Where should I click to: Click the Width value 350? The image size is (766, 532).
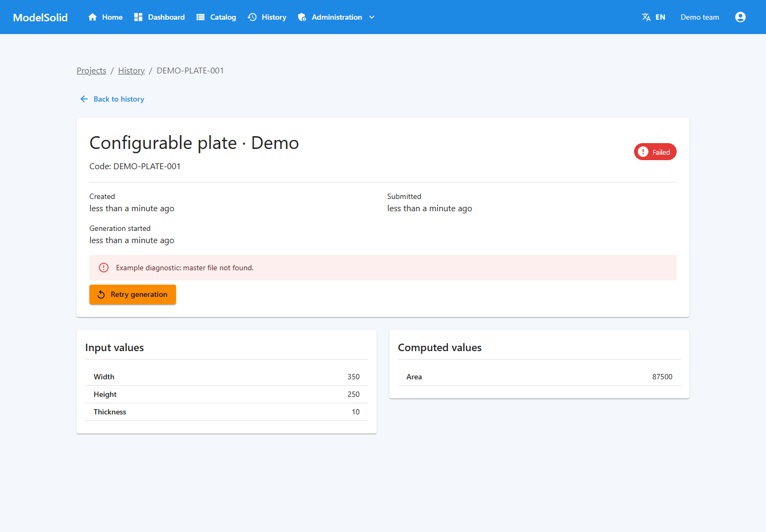[354, 377]
